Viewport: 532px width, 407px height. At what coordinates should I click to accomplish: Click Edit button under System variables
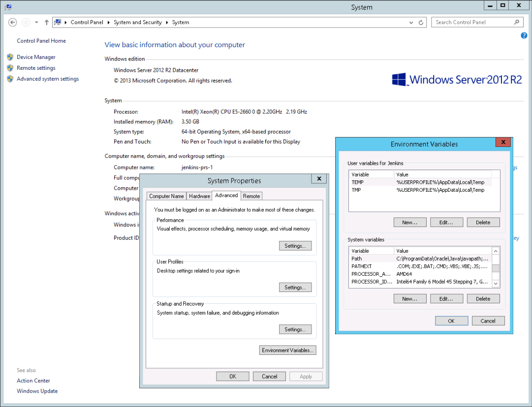coord(446,298)
